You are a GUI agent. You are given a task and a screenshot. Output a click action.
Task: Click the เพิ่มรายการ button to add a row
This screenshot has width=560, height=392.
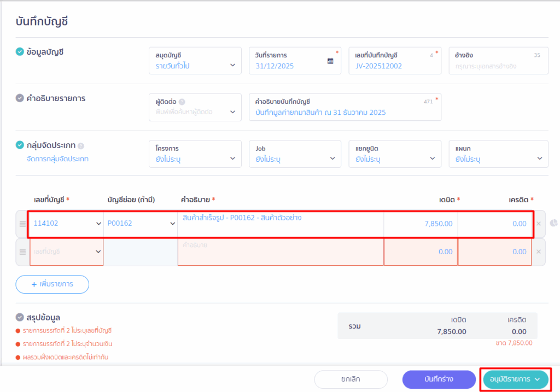tap(52, 284)
